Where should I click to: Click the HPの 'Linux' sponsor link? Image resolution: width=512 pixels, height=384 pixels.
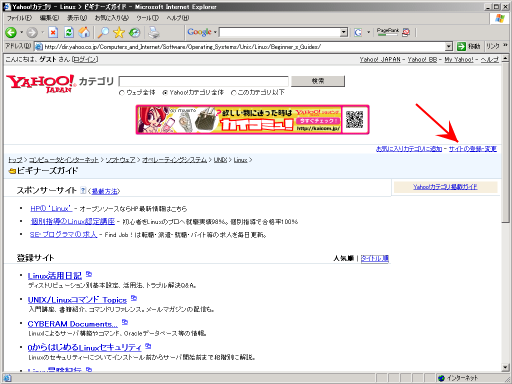(x=51, y=209)
